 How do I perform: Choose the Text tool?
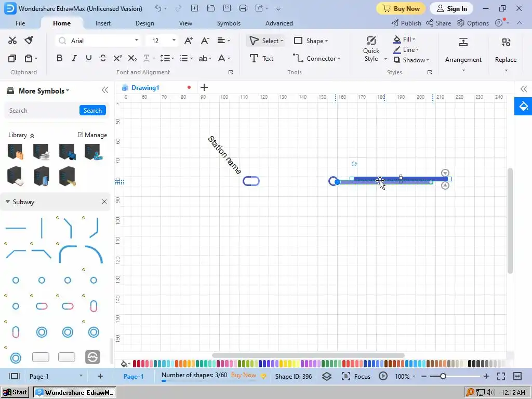tap(261, 58)
